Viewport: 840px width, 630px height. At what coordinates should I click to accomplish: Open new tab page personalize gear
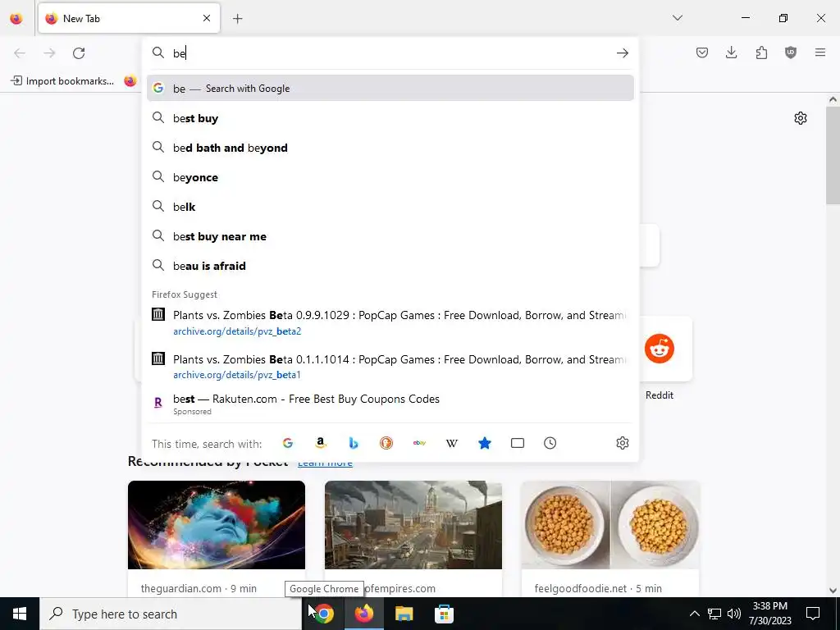click(801, 118)
